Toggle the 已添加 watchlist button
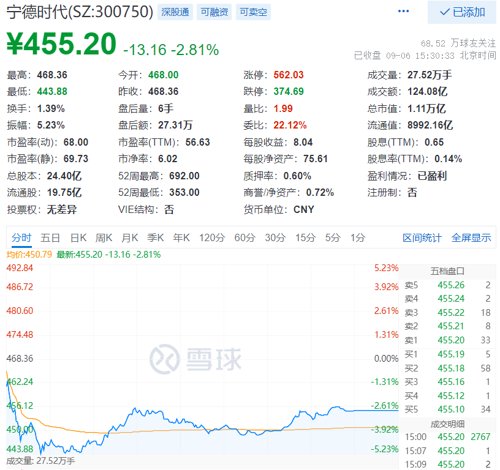Image resolution: width=500 pixels, height=470 pixels. (x=462, y=12)
